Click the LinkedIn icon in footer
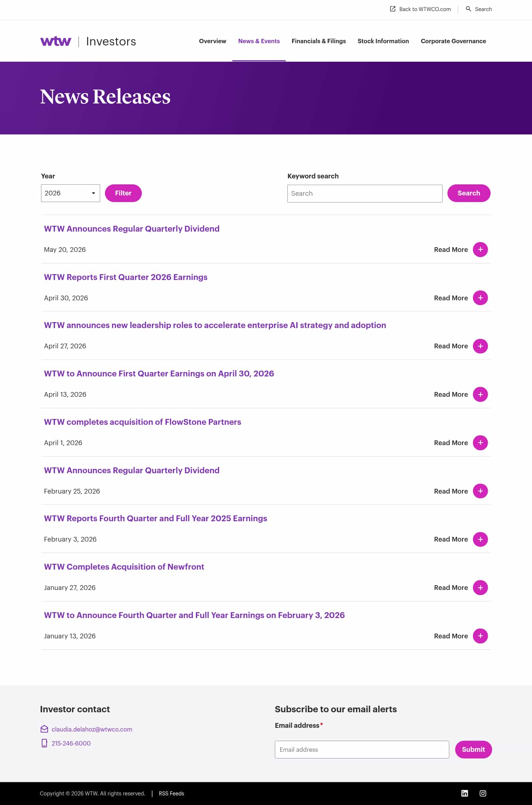The height and width of the screenshot is (805, 532). 465,793
